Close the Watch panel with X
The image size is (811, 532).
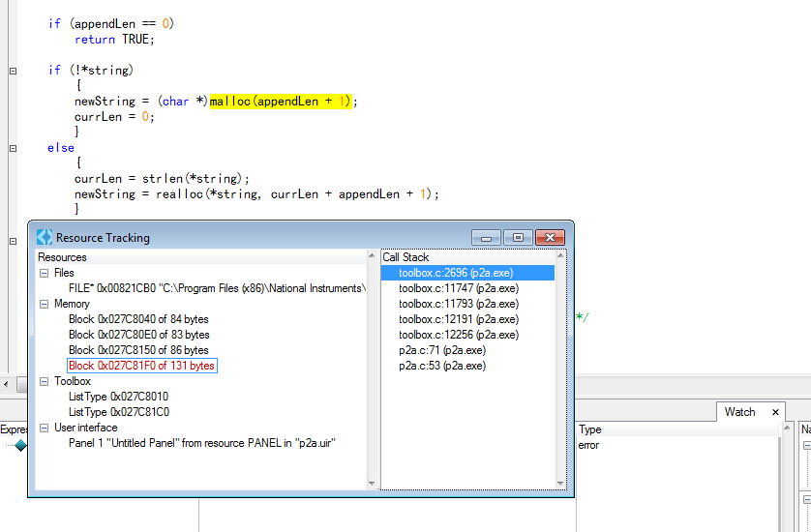(775, 412)
